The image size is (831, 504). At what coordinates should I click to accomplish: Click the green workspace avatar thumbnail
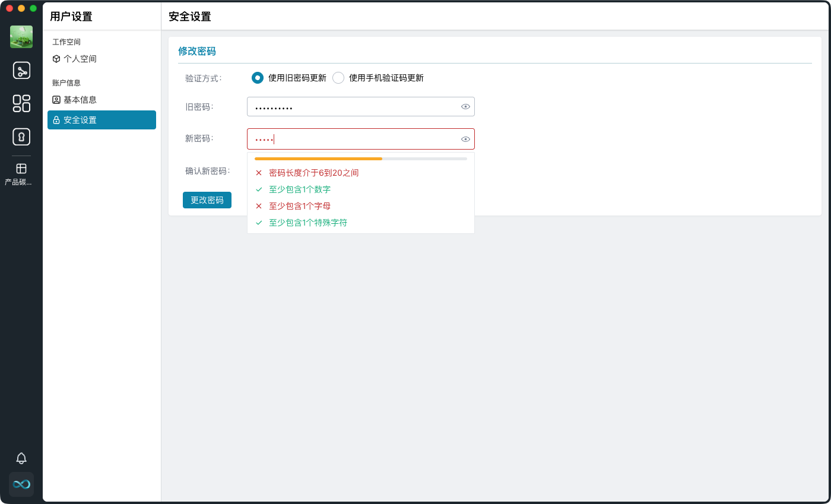tap(21, 37)
